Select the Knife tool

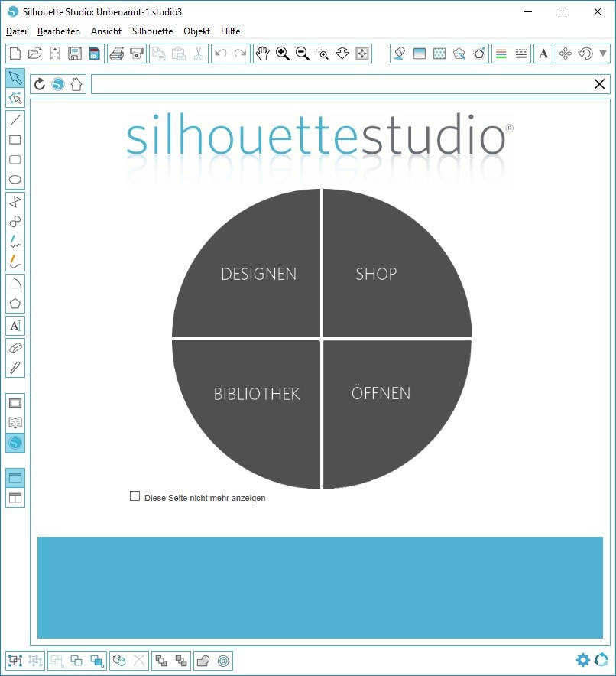[15, 368]
